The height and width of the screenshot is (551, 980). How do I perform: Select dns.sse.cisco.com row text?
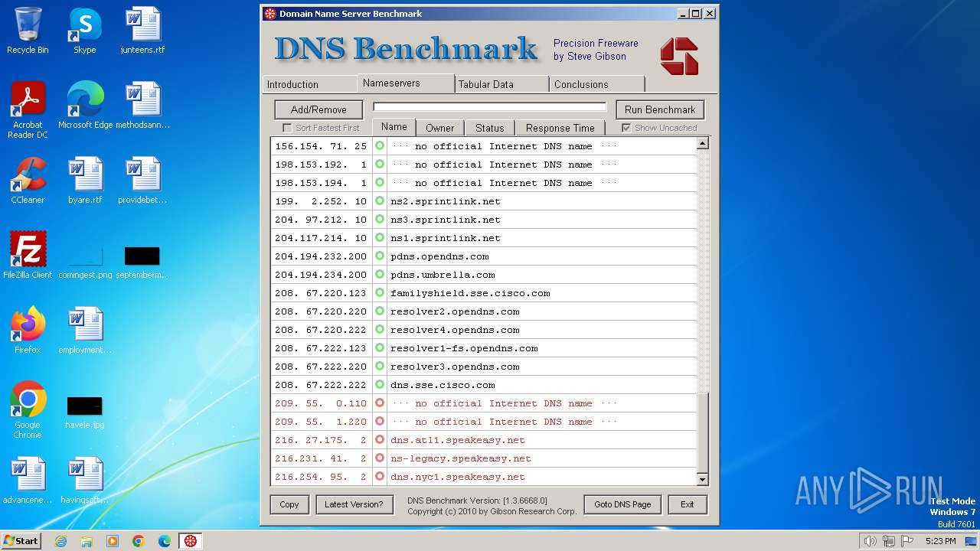[x=443, y=385]
